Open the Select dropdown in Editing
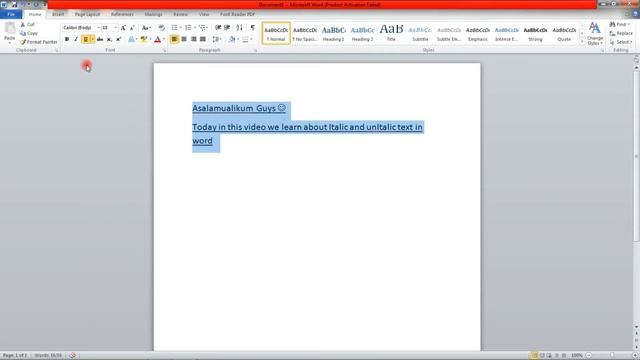The image size is (640, 360). coord(621,42)
